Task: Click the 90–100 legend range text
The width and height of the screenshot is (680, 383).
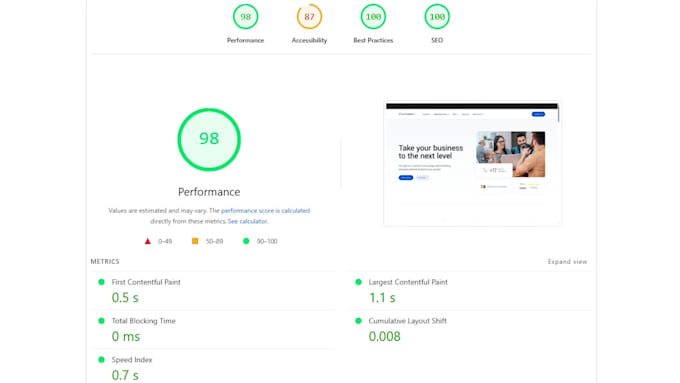Action: click(267, 241)
